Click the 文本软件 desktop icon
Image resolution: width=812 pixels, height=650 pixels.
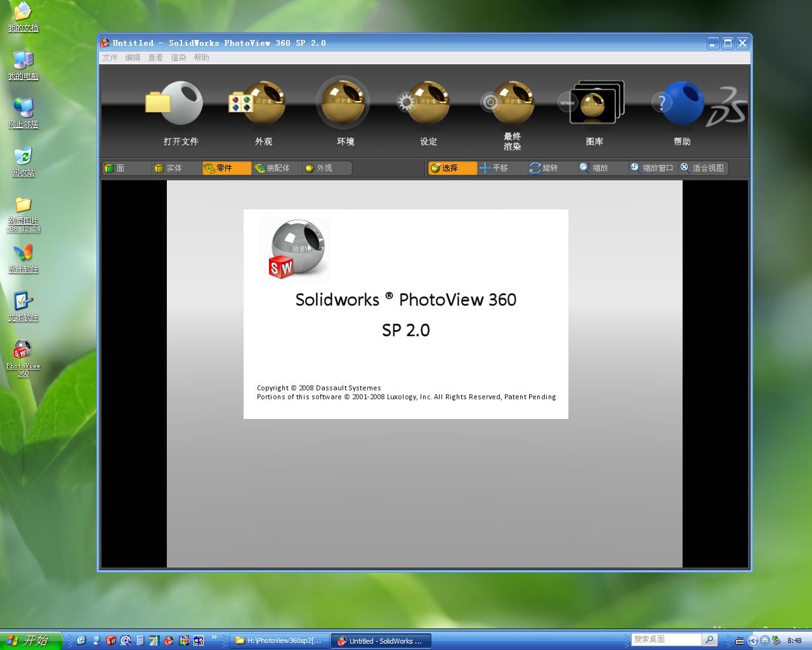click(x=23, y=307)
